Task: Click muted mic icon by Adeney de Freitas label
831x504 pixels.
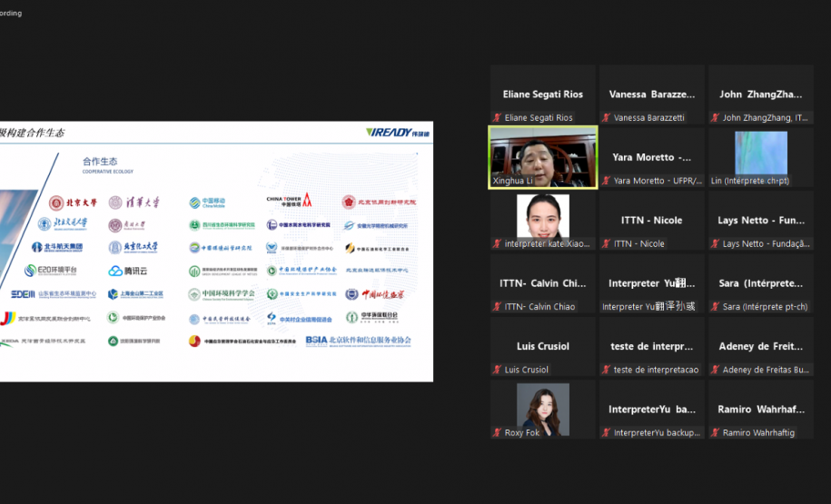Action: (x=715, y=370)
